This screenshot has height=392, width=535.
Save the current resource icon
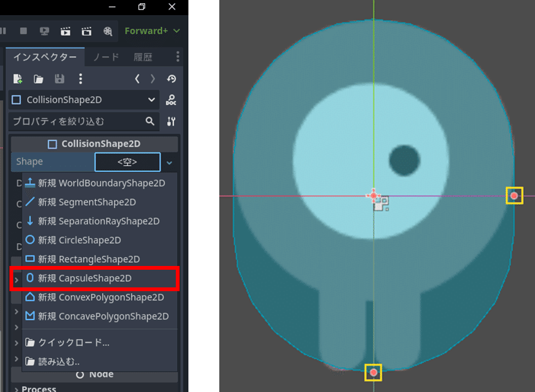[59, 79]
